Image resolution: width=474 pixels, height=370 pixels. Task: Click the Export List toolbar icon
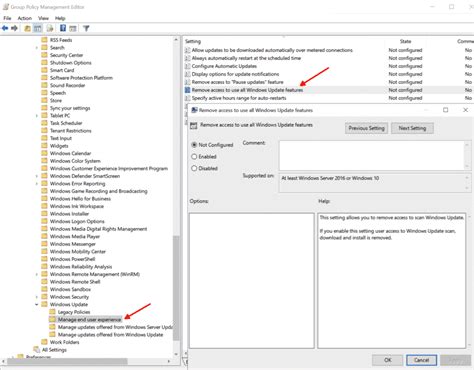(50, 29)
